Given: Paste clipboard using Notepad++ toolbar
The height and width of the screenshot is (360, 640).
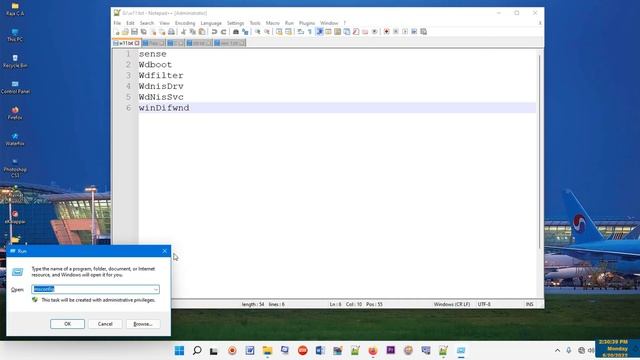Looking at the screenshot, I should [202, 32].
